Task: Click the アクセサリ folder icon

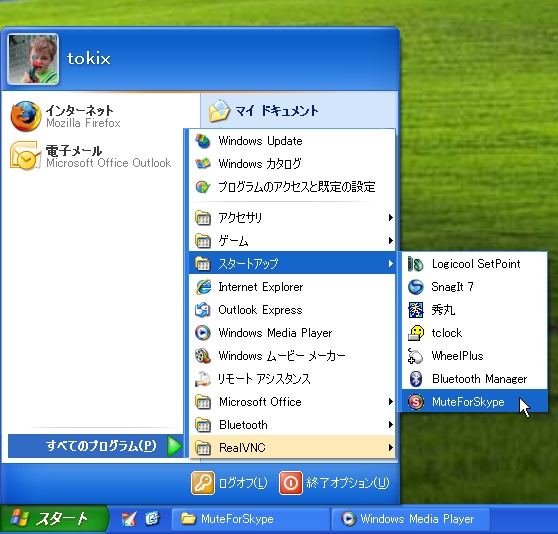Action: (203, 218)
